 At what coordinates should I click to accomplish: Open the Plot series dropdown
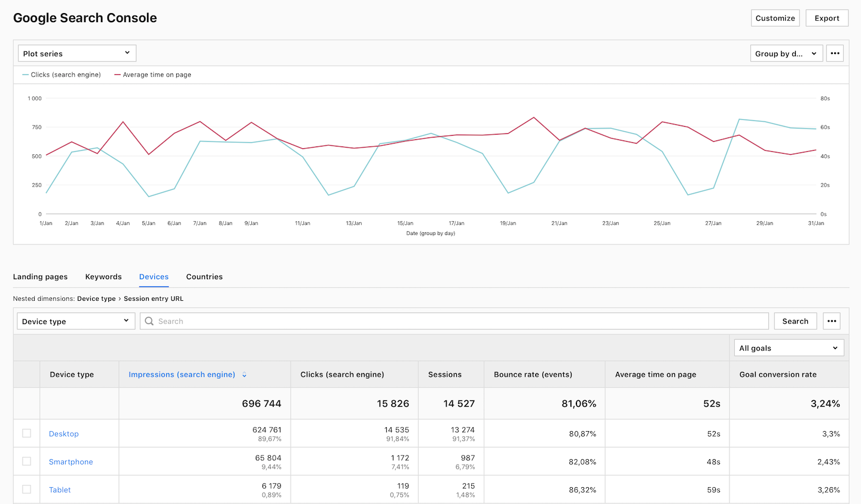(x=77, y=53)
